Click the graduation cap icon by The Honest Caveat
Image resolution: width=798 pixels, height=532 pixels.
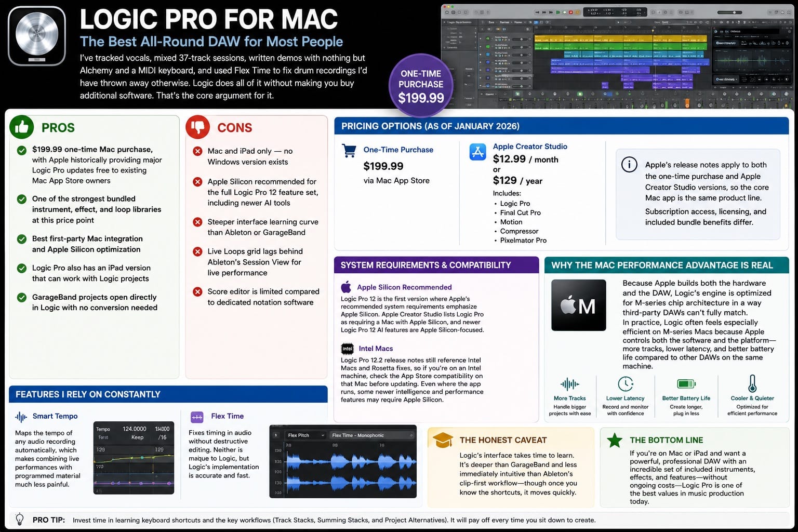(443, 441)
